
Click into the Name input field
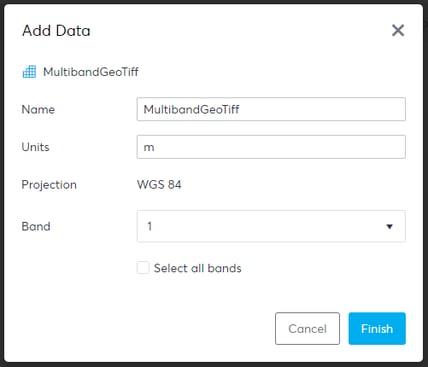coord(271,109)
